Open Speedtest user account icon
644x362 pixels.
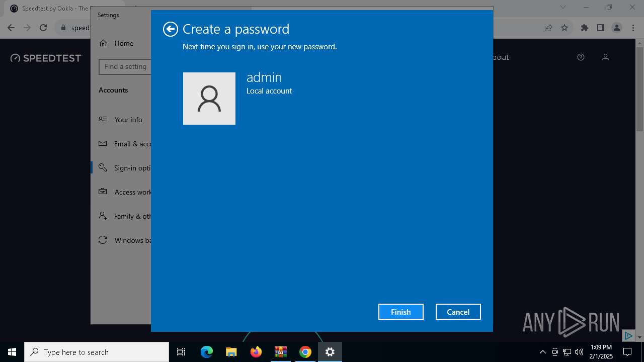tap(605, 57)
